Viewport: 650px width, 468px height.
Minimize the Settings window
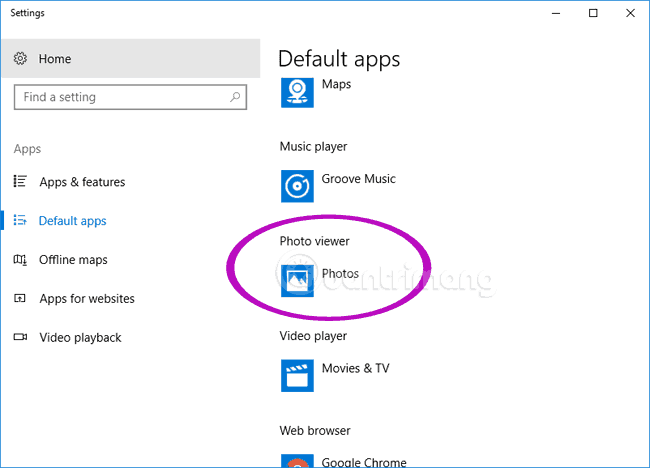(x=556, y=13)
